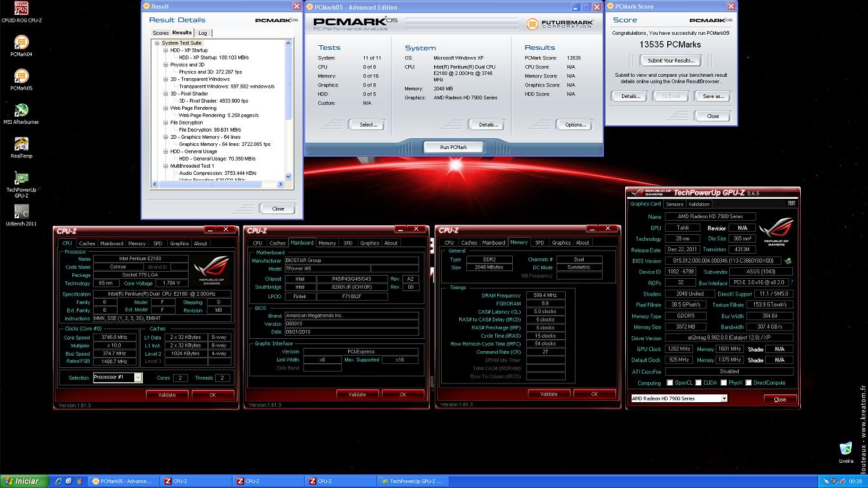This screenshot has width=868, height=488.
Task: Toggle the PhysX checkbox in GPU-Z
Action: click(x=723, y=383)
